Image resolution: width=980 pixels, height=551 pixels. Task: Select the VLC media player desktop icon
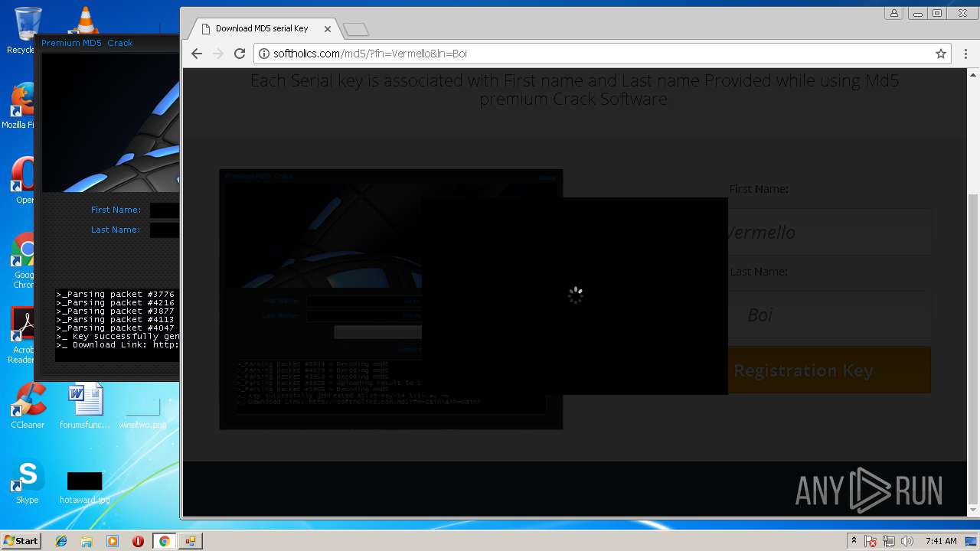(84, 21)
